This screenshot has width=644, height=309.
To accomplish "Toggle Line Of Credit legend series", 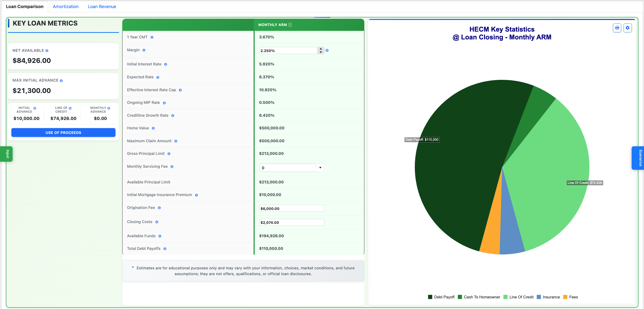I will point(518,297).
